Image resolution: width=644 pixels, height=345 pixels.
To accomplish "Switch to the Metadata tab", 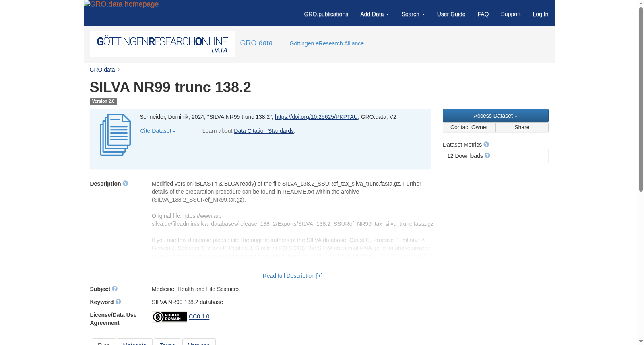I will pyautogui.click(x=134, y=342).
